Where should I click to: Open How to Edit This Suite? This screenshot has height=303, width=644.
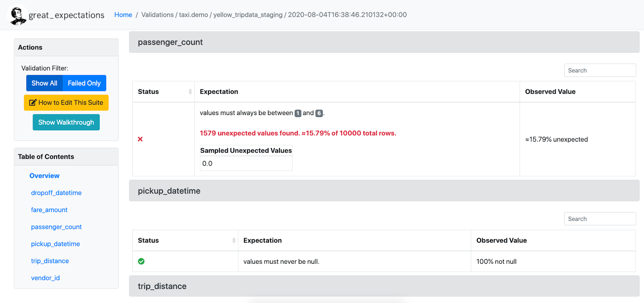[x=66, y=103]
